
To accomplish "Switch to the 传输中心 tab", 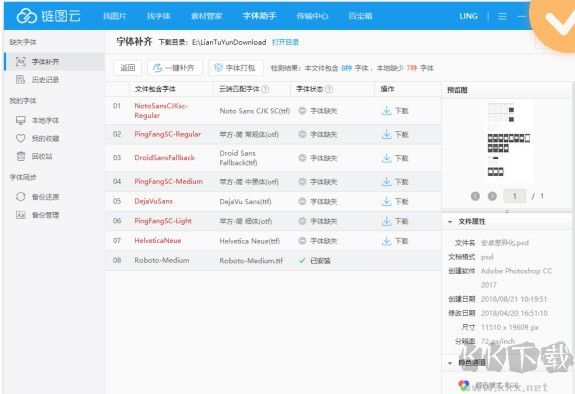I will click(312, 16).
